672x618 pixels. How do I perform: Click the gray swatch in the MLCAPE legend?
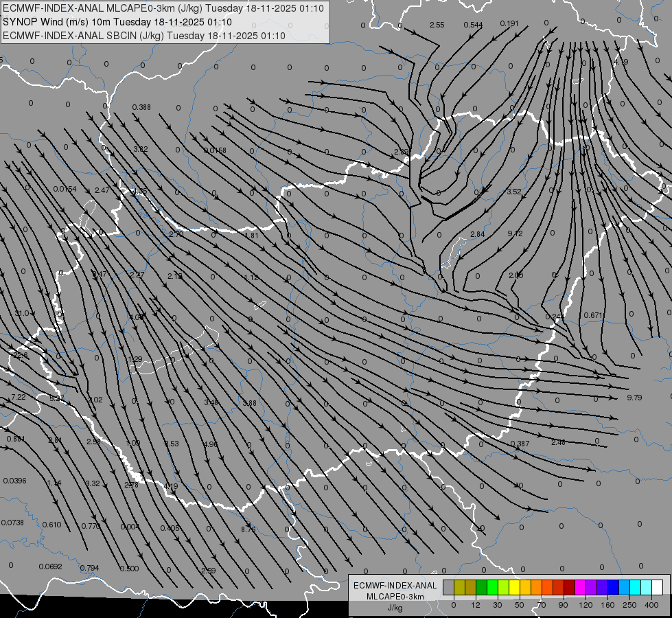click(449, 587)
